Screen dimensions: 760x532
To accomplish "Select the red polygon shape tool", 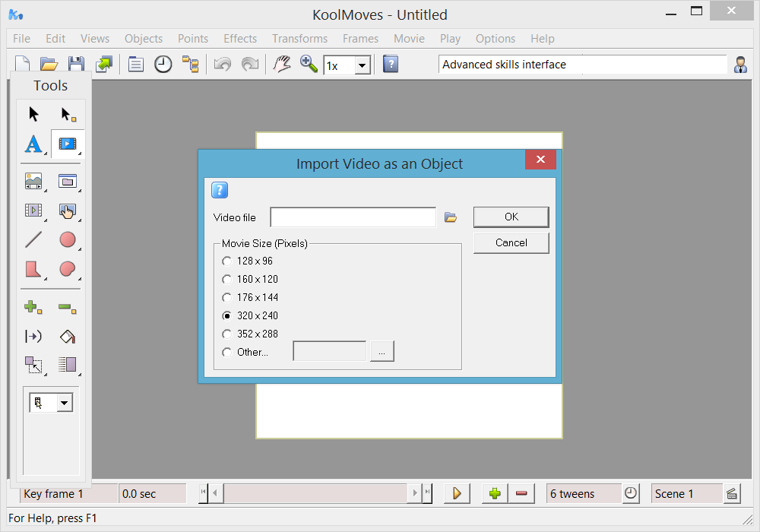I will [33, 269].
